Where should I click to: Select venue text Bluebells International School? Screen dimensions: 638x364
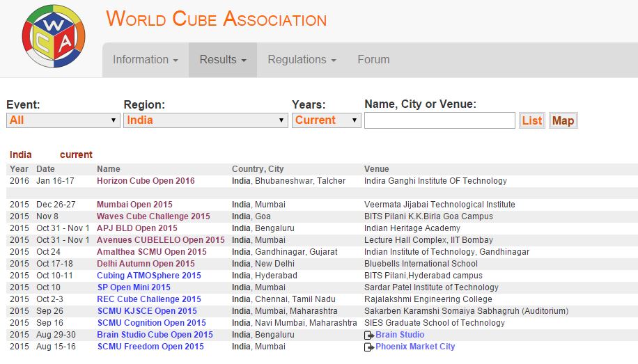click(421, 264)
